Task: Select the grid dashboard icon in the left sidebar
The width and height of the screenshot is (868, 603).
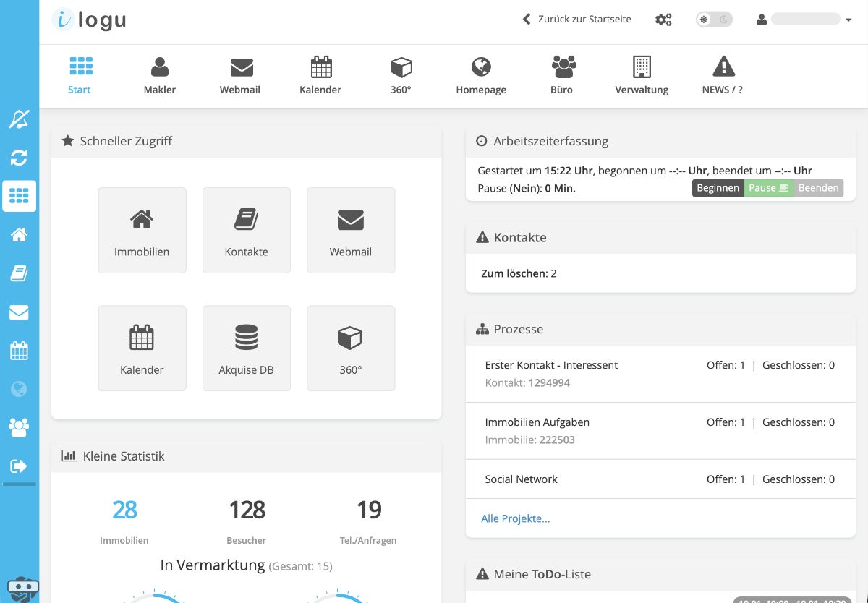Action: (19, 196)
